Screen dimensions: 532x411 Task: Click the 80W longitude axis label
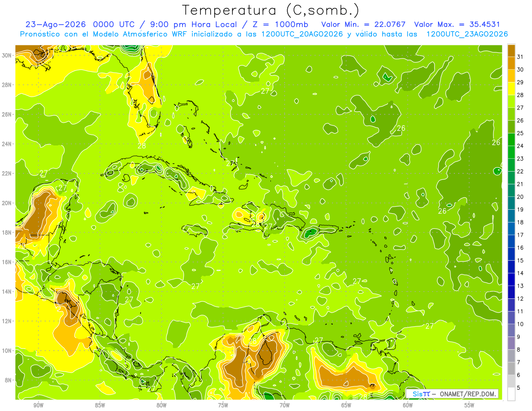(x=161, y=405)
